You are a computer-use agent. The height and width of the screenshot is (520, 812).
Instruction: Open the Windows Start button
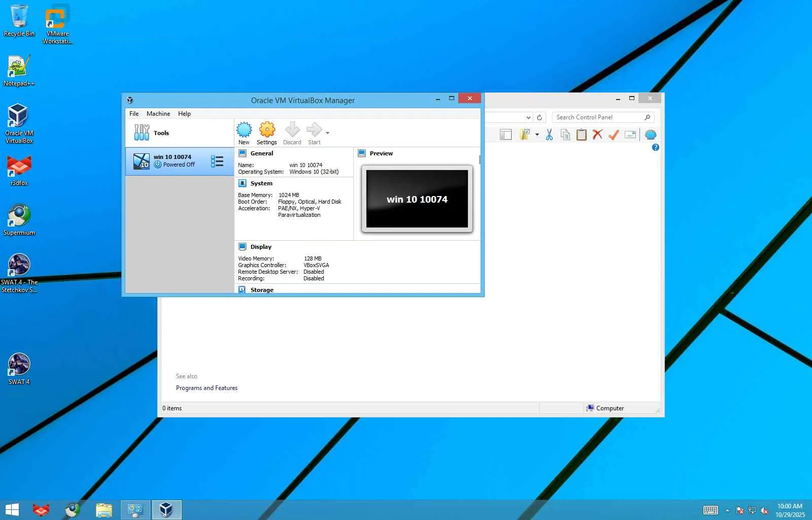click(x=12, y=510)
